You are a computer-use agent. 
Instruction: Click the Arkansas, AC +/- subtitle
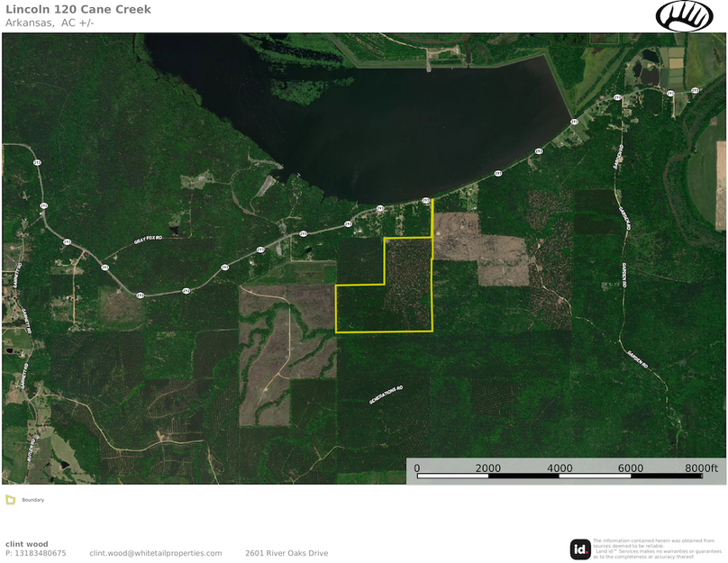point(50,23)
